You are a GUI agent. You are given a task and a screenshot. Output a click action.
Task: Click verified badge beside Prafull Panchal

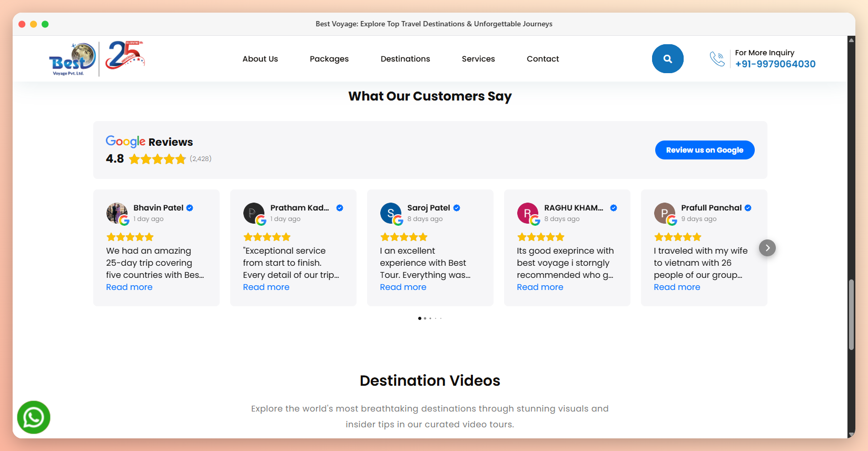[748, 208]
